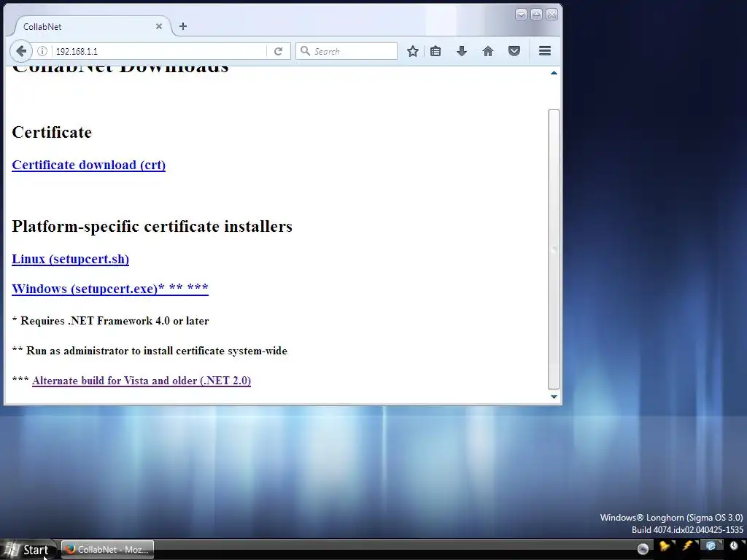
Task: Open a new tab with plus button
Action: click(x=183, y=26)
